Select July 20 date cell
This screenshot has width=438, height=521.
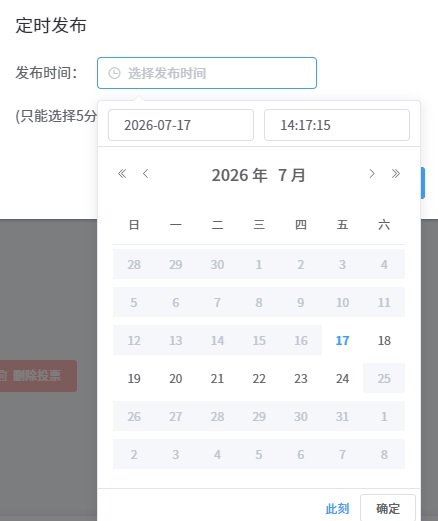pyautogui.click(x=176, y=378)
